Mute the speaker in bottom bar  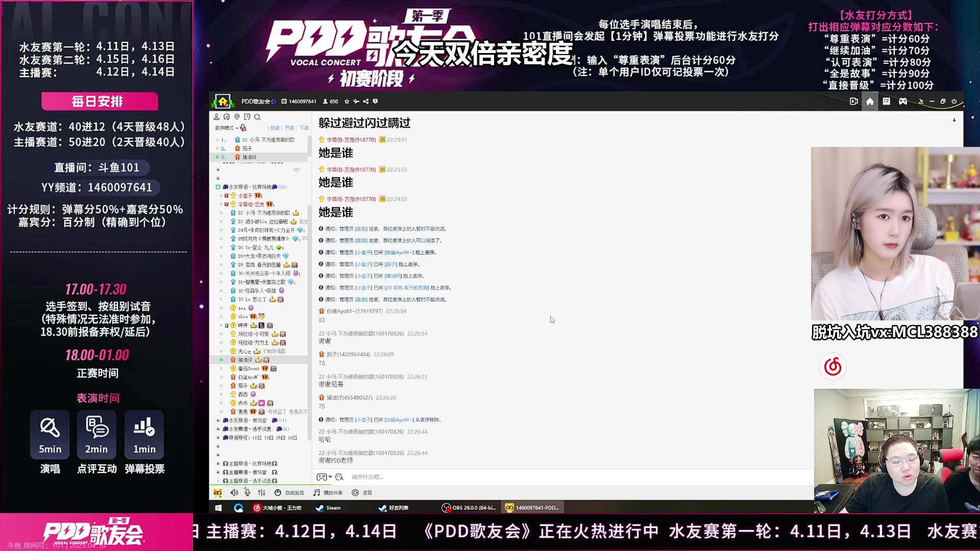click(x=234, y=493)
